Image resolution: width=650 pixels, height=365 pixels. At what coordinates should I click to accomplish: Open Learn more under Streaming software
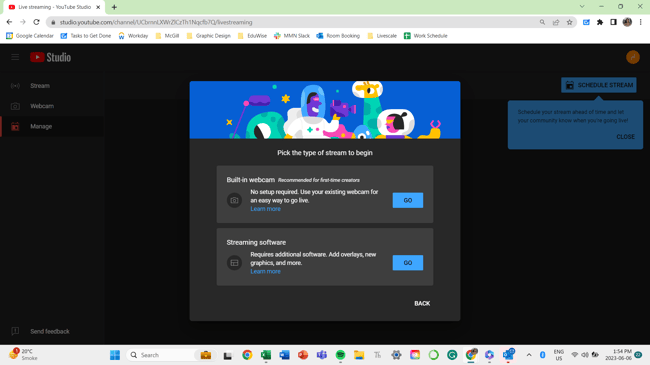tap(265, 271)
